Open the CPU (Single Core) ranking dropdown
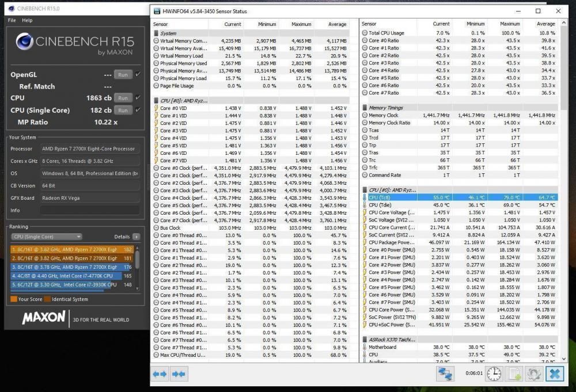 coord(47,237)
